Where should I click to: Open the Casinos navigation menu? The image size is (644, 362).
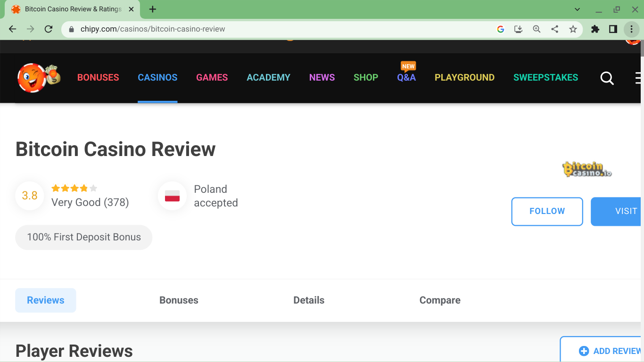pos(157,78)
